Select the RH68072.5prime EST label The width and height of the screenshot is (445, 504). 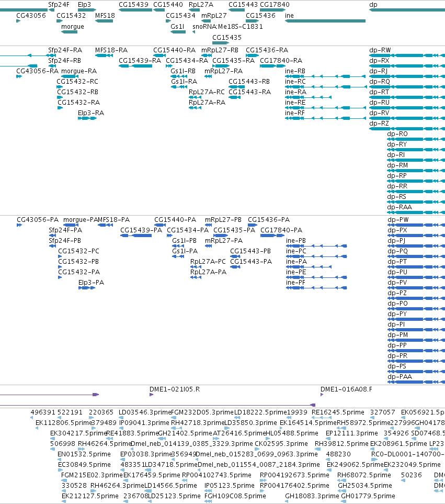click(x=364, y=475)
